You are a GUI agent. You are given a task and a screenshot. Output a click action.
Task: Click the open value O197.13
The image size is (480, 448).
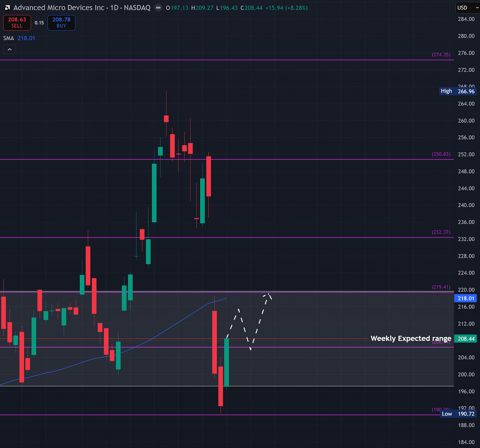177,8
